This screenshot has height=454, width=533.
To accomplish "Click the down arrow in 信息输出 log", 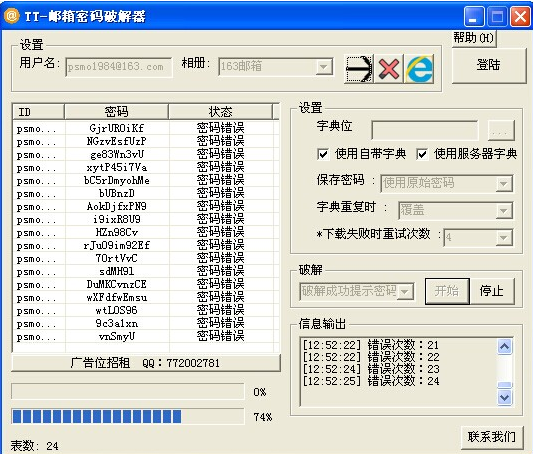I will click(505, 397).
